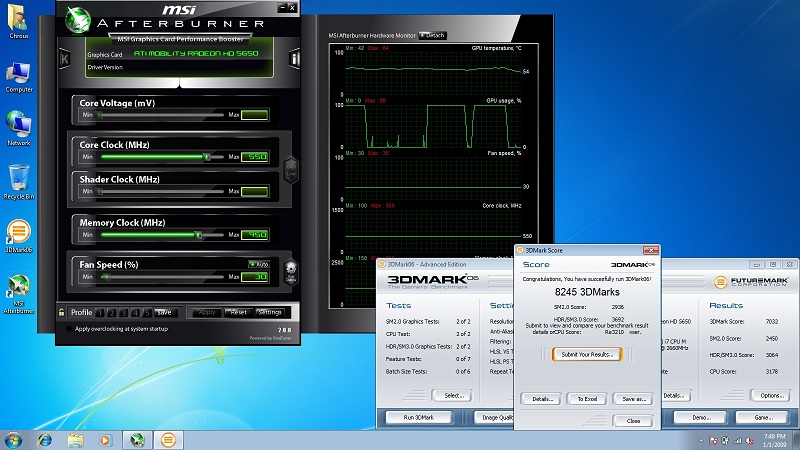800x450 pixels.
Task: Open the Recycle Bin desktop icon
Action: 18,178
